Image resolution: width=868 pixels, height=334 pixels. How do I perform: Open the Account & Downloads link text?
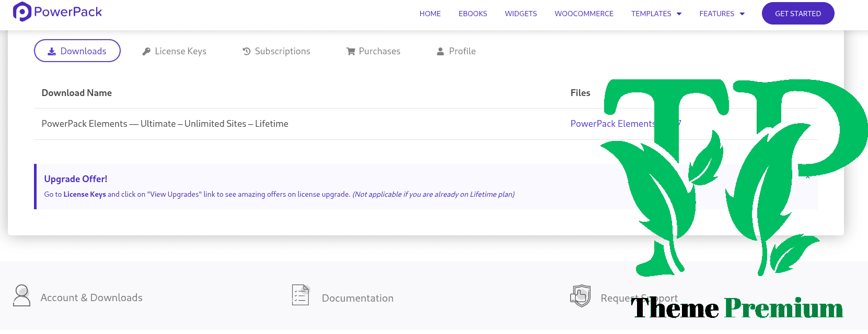click(x=91, y=297)
